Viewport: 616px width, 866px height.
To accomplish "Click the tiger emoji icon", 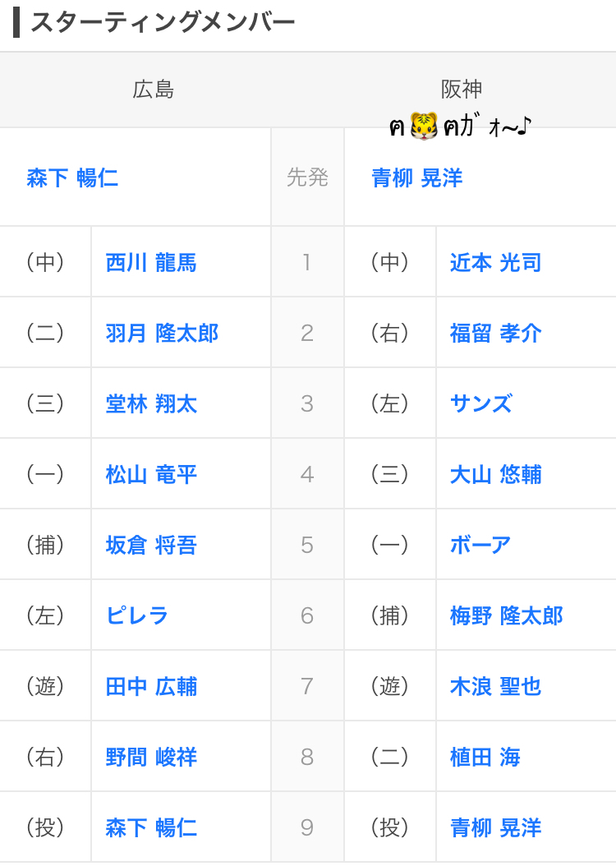I will click(424, 127).
